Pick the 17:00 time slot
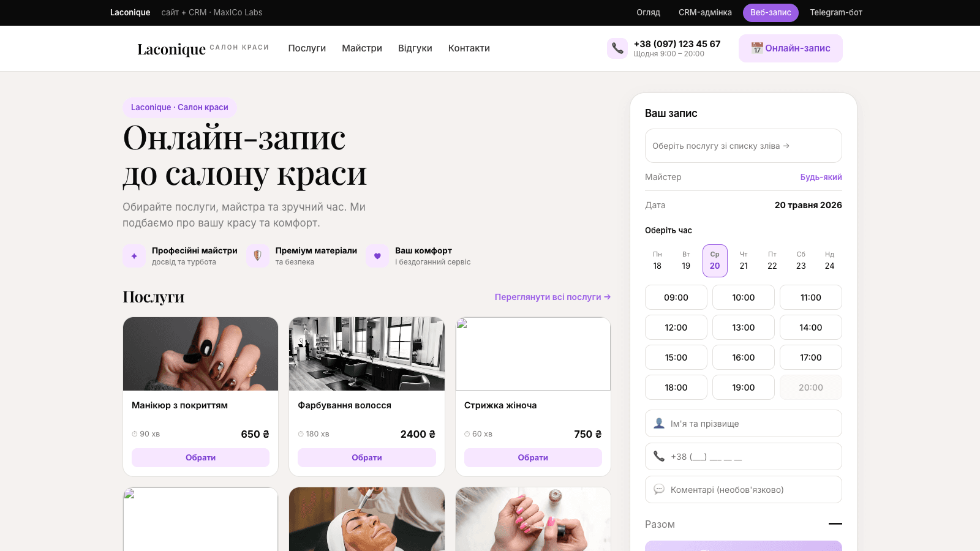The height and width of the screenshot is (551, 980). tap(811, 358)
